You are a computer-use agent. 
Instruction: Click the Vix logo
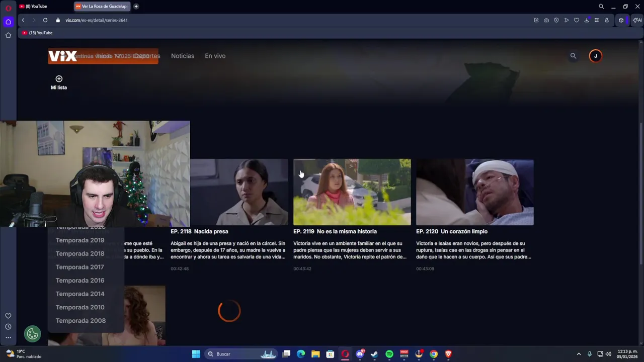(x=63, y=56)
